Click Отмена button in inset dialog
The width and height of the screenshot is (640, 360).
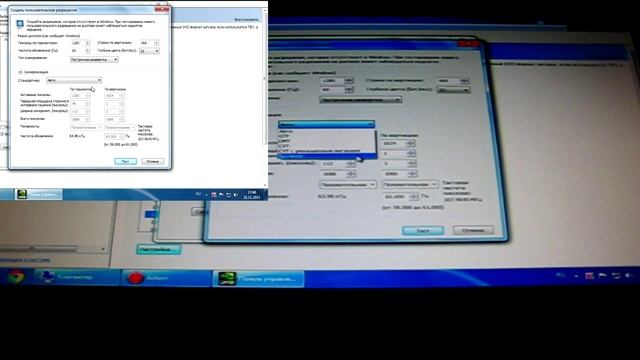(153, 162)
